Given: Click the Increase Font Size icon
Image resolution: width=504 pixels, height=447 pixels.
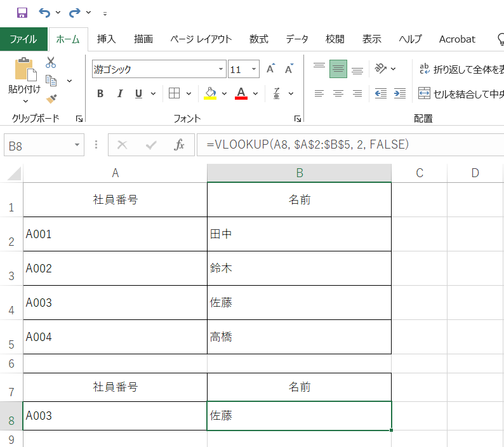Looking at the screenshot, I should pyautogui.click(x=271, y=69).
